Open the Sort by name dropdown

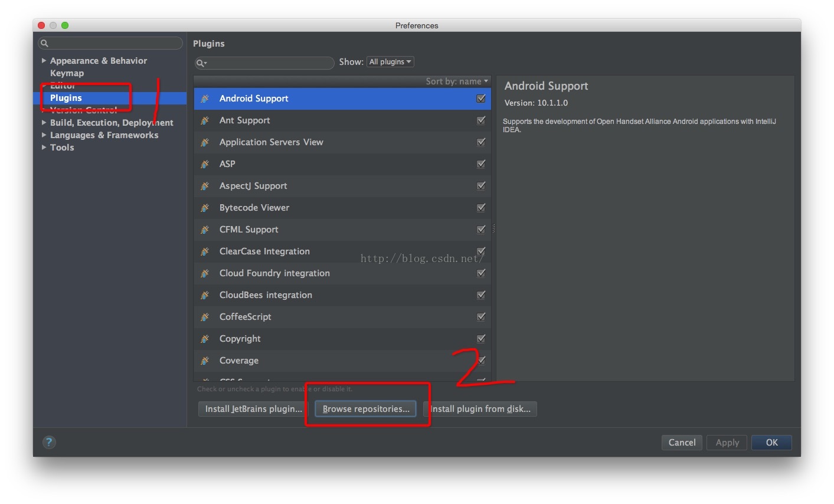[x=457, y=81]
